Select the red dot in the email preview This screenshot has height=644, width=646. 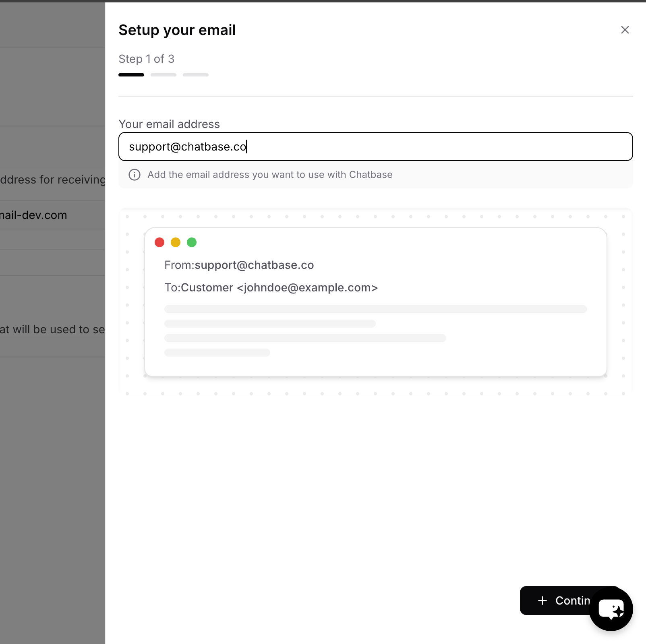159,242
